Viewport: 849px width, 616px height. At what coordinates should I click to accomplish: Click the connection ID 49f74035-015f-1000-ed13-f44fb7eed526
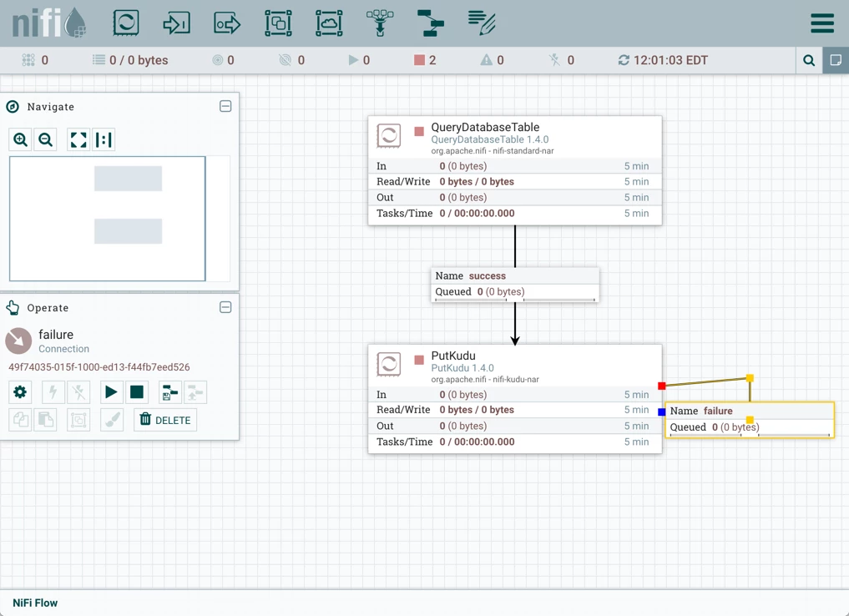pyautogui.click(x=99, y=367)
